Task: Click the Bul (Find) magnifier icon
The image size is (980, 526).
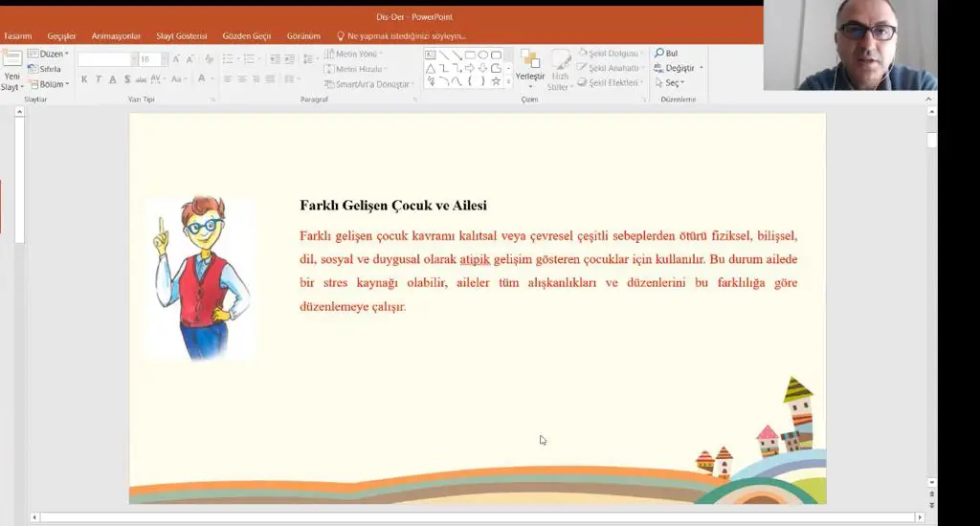Action: click(659, 54)
